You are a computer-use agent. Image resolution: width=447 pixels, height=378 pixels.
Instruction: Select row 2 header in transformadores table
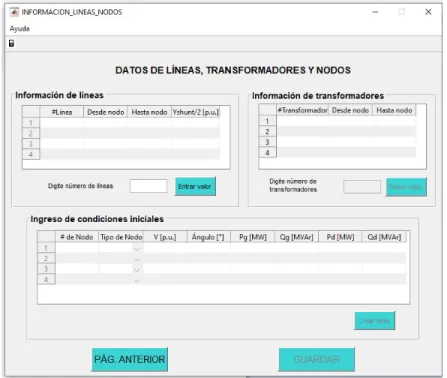pos(267,131)
